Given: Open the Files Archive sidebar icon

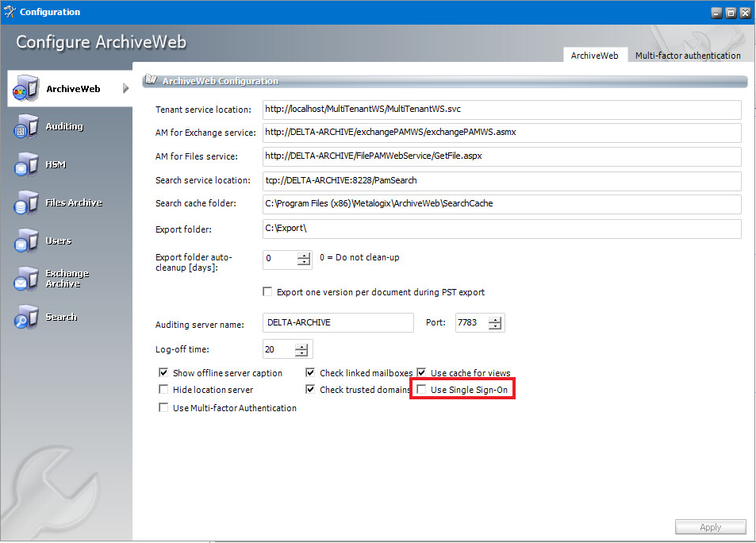Looking at the screenshot, I should [x=25, y=202].
